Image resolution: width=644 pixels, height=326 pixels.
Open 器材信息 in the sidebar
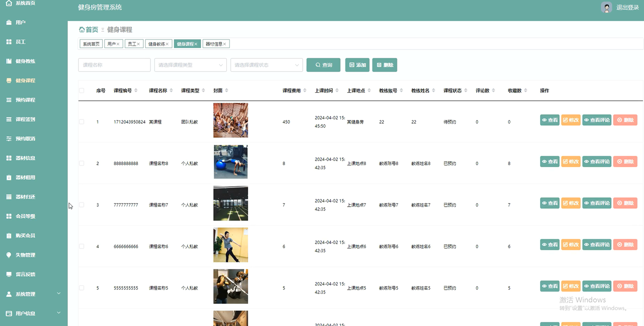click(25, 158)
